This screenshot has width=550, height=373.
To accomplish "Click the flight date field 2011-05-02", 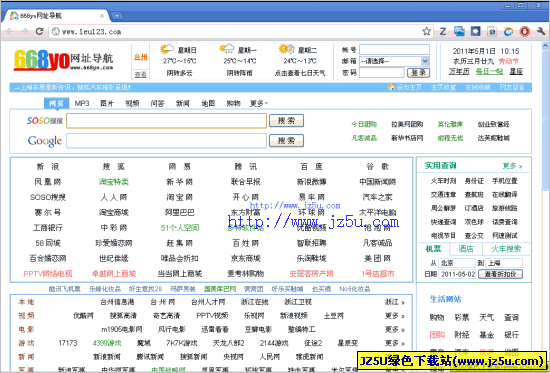I will 457,274.
